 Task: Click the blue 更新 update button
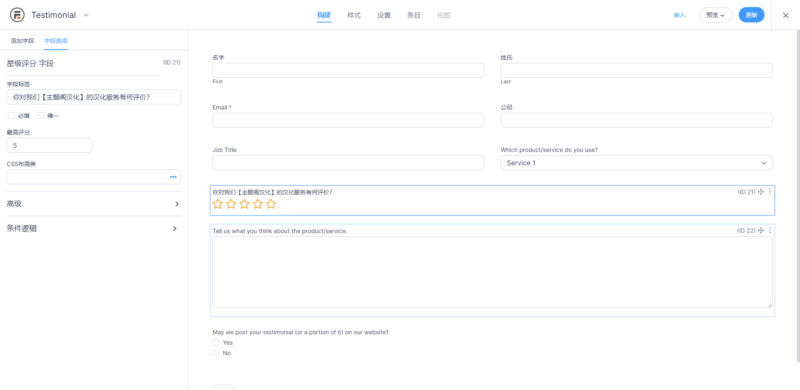click(x=752, y=15)
